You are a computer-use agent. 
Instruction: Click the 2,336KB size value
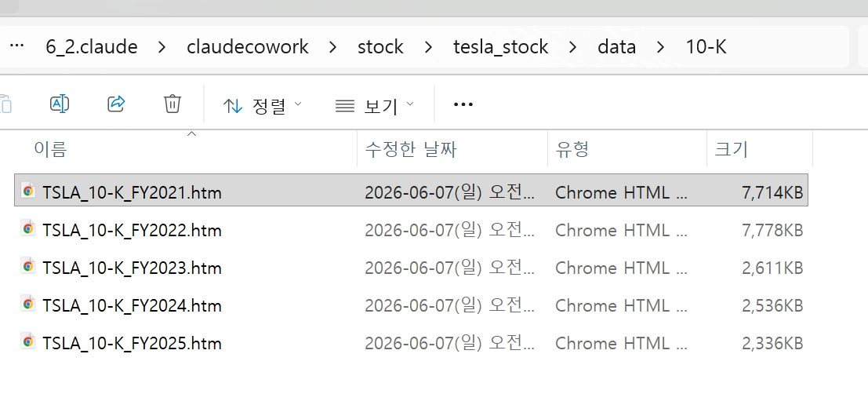tap(772, 344)
